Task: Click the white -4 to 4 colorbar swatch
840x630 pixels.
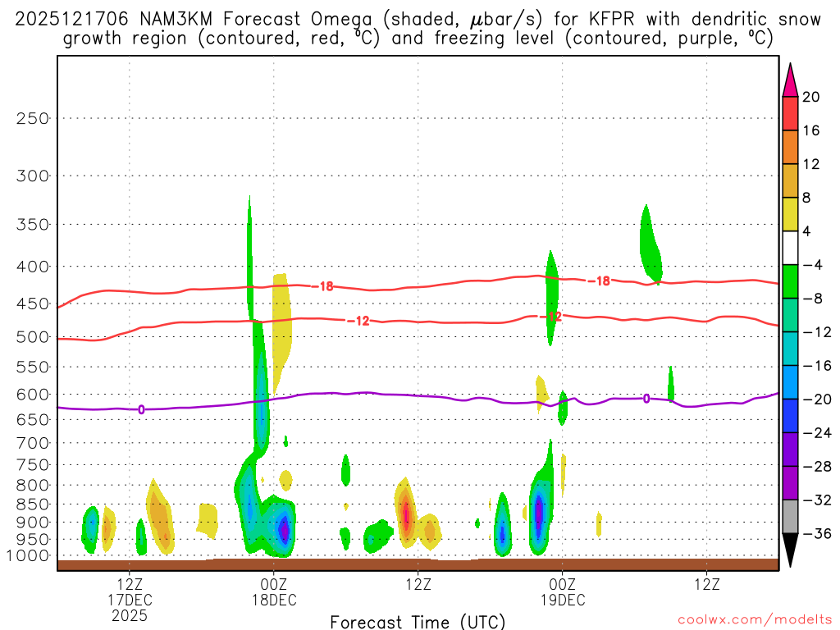Action: coord(790,248)
